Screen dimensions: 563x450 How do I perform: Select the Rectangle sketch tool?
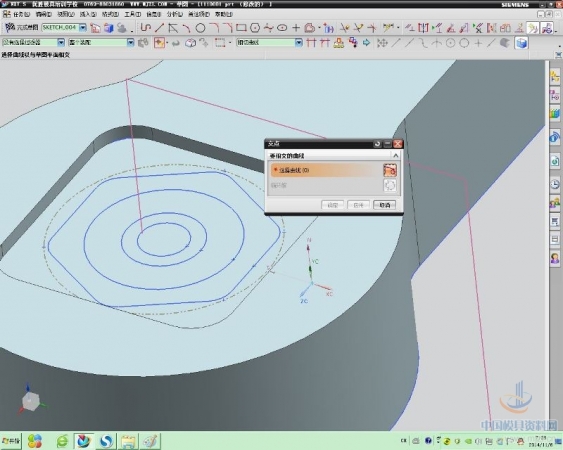pos(241,28)
